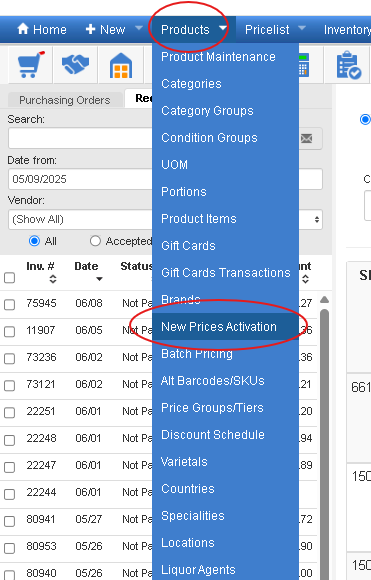Open the Home menu
This screenshot has height=580, width=371.
42,29
